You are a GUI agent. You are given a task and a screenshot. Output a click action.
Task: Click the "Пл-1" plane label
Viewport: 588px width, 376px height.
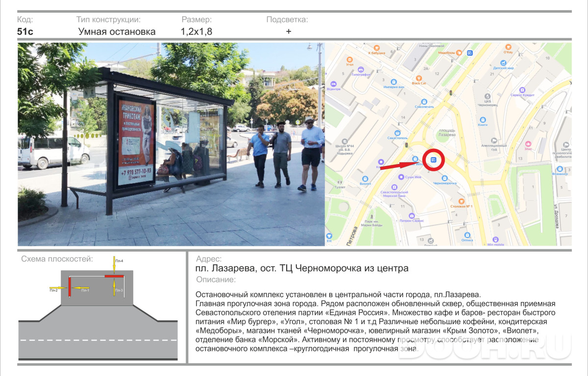85,291
